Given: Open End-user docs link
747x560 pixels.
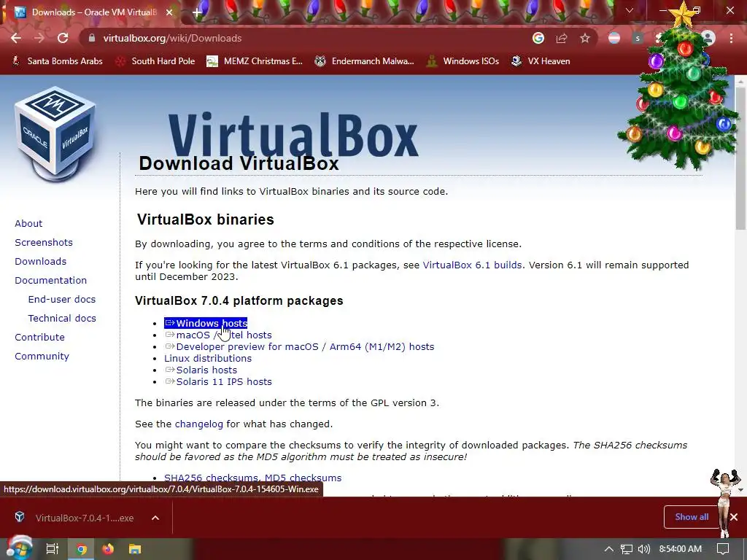Looking at the screenshot, I should point(62,300).
